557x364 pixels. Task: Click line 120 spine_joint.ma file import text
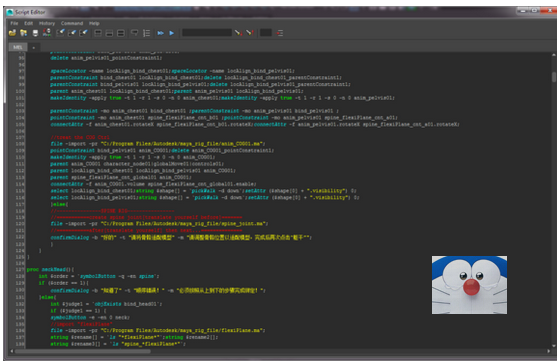click(159, 224)
